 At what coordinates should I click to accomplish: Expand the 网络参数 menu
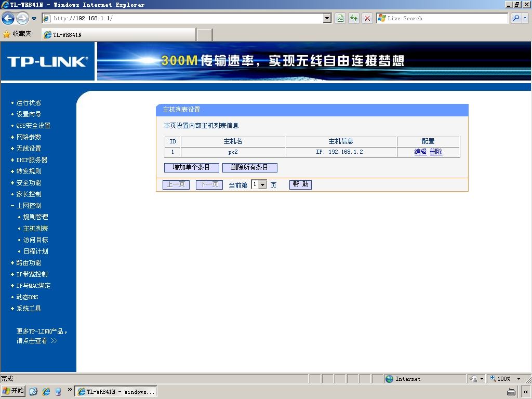(29, 137)
